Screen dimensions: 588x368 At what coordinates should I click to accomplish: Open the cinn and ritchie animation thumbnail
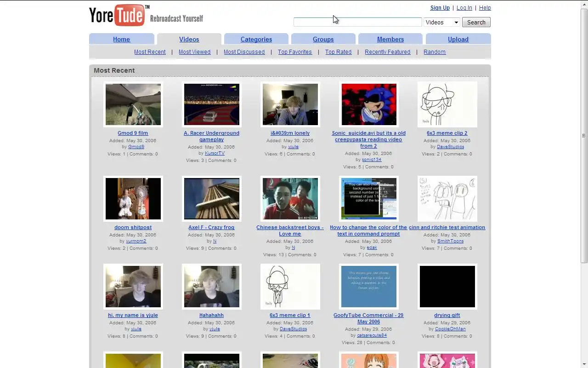(447, 199)
